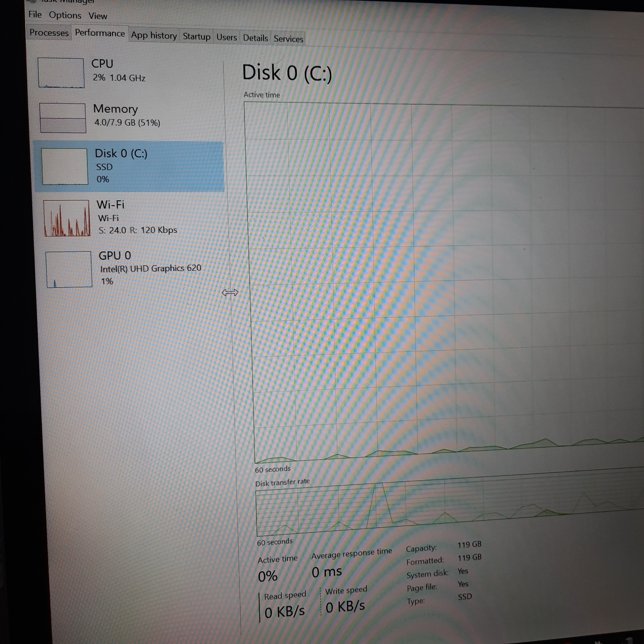The image size is (644, 644).
Task: Switch to the Startup tab
Action: coord(196,36)
